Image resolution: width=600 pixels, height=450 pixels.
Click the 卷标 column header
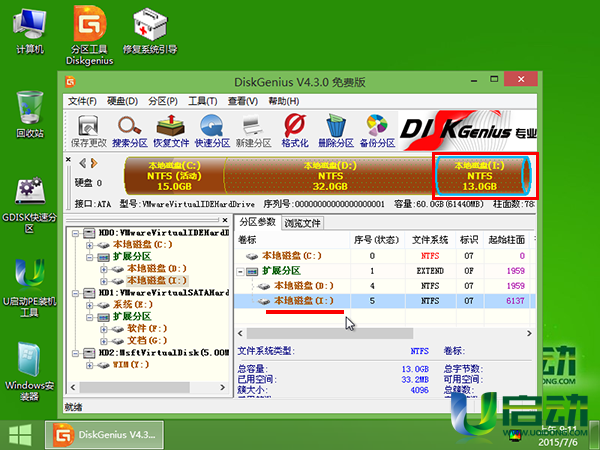[292, 240]
